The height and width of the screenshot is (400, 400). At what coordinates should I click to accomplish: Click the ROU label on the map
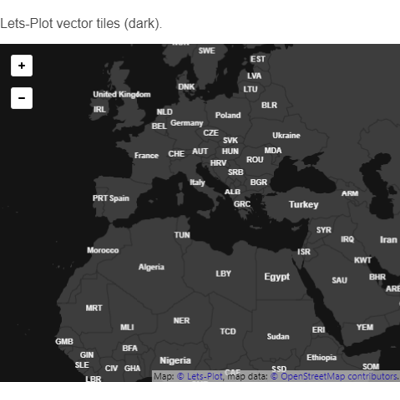[255, 160]
